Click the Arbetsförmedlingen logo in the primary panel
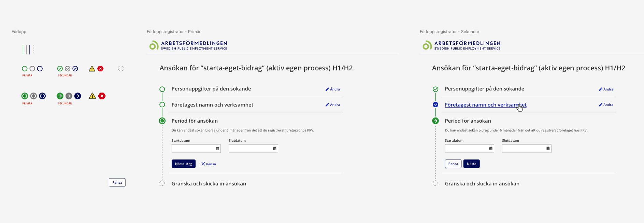 [x=188, y=45]
